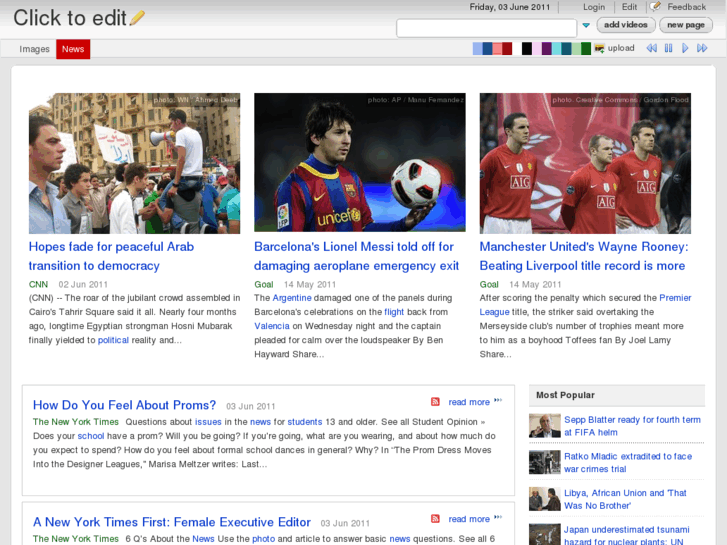
Task: Open the Manchester United players photo
Action: click(x=585, y=163)
